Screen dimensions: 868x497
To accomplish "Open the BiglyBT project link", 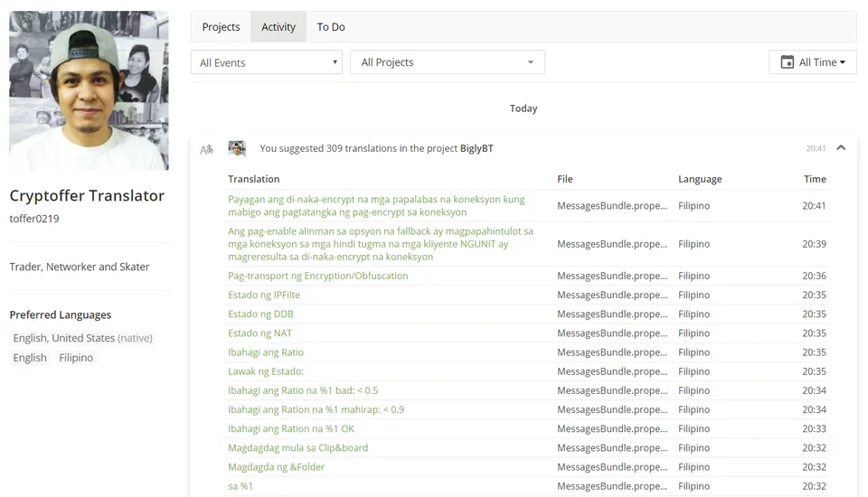I will (476, 148).
